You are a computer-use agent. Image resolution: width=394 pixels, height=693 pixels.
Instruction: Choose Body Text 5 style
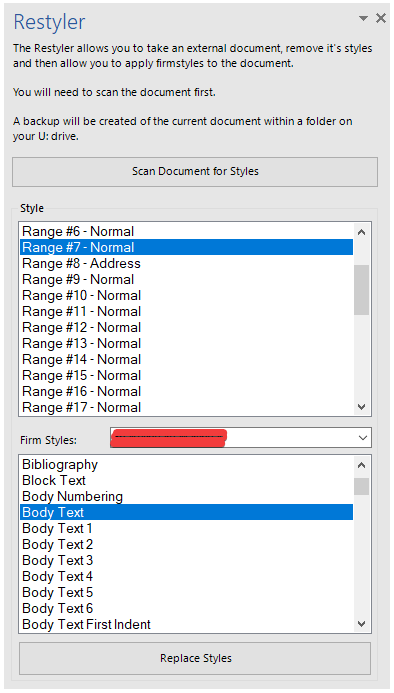[x=186, y=592]
